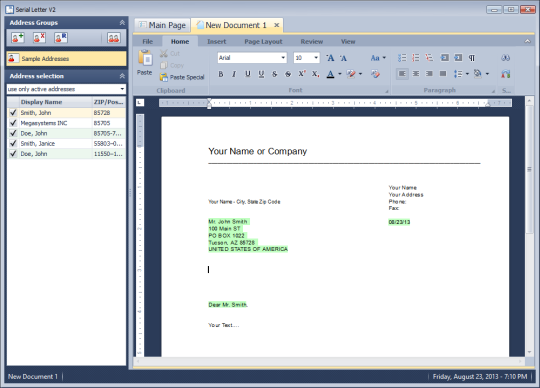The width and height of the screenshot is (540, 388).
Task: Clear formatting eraser icon
Action: pyautogui.click(x=375, y=74)
